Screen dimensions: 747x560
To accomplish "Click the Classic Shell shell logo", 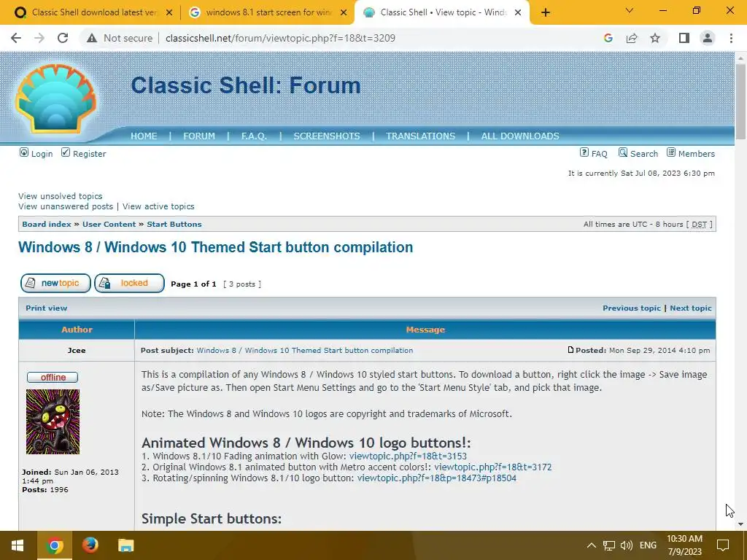I will [55, 98].
